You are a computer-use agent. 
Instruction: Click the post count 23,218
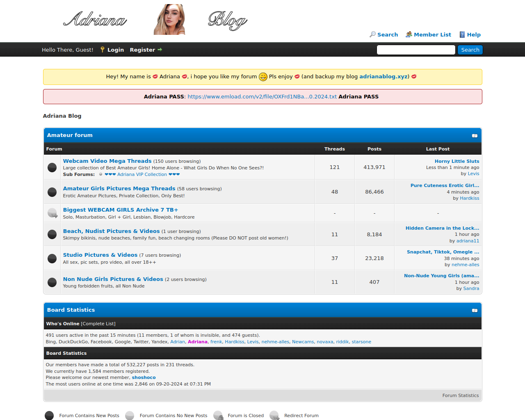(374, 258)
